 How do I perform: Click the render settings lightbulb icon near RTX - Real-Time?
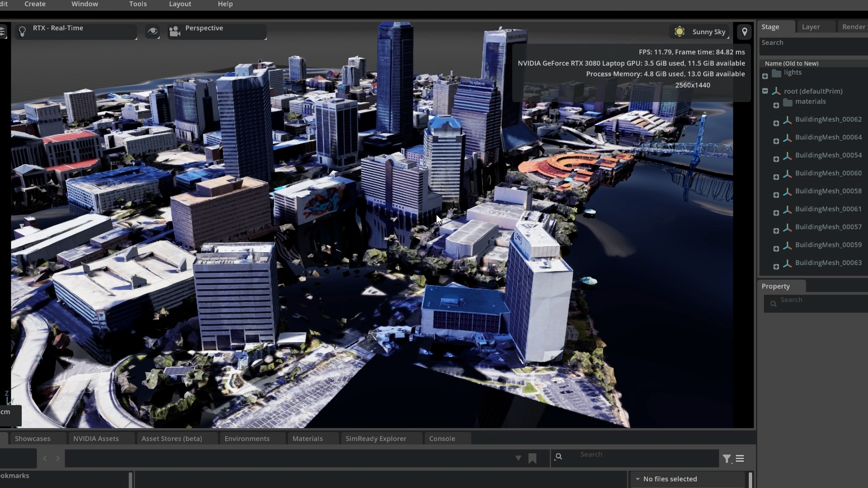(x=22, y=31)
